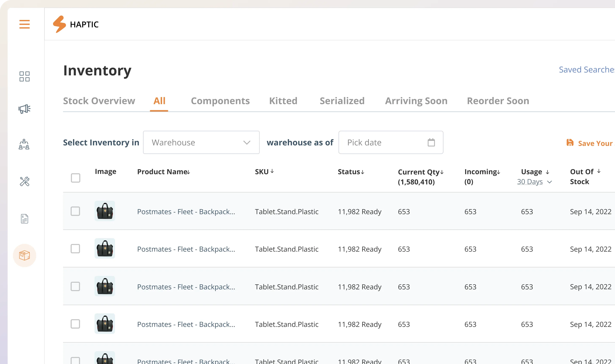Check the second product row checkbox
615x364 pixels.
coord(75,249)
